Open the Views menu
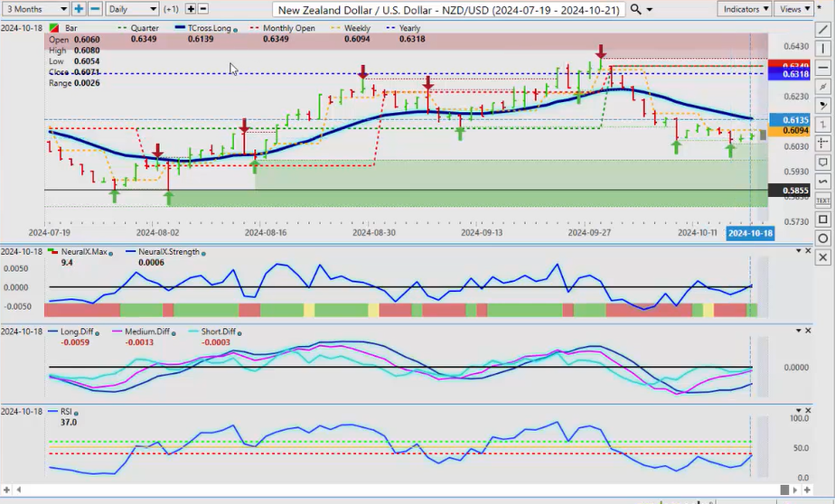This screenshot has width=835, height=504. click(793, 9)
